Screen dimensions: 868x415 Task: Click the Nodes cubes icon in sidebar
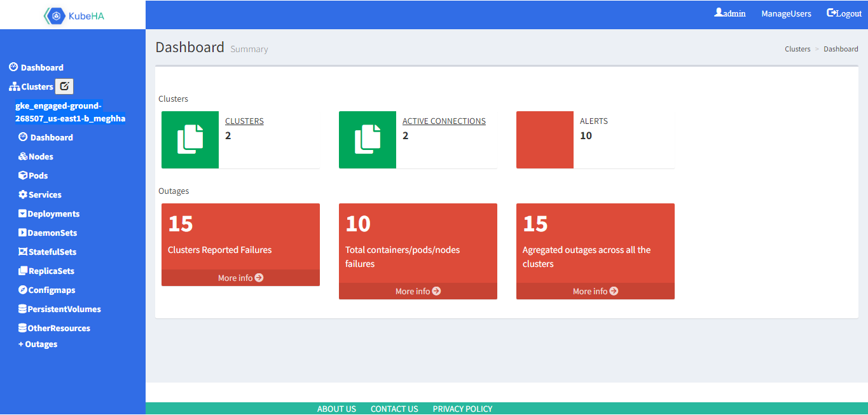(x=23, y=156)
